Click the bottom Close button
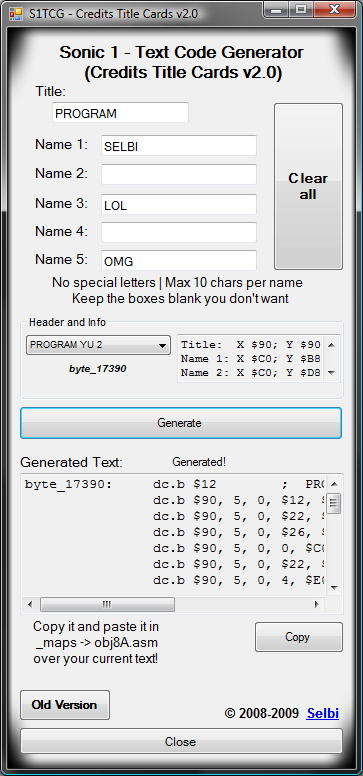 click(x=181, y=741)
